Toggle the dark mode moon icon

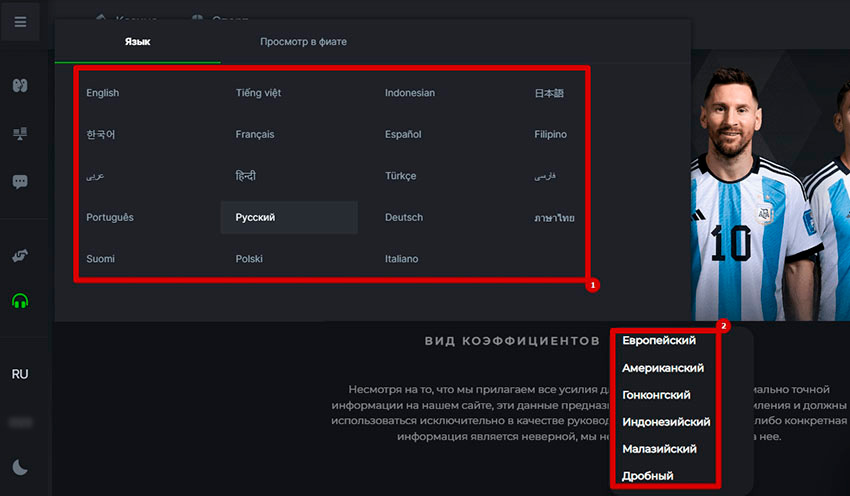tap(20, 467)
